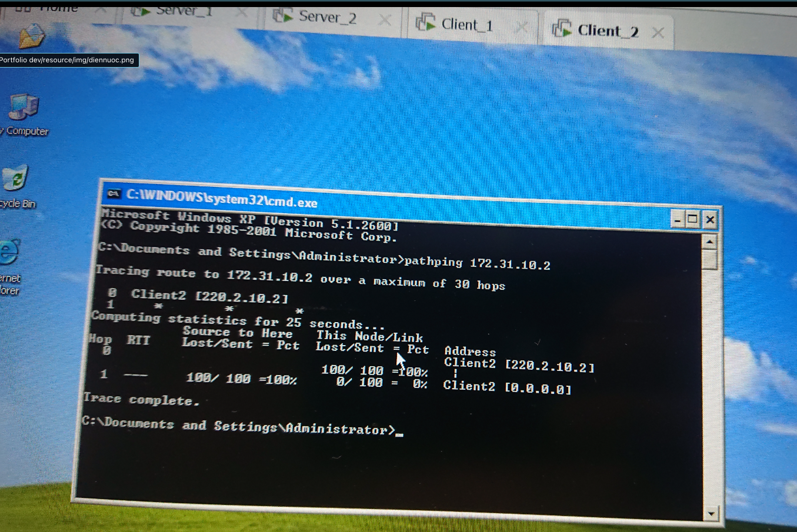Select the Client_2 tab

pyautogui.click(x=607, y=30)
